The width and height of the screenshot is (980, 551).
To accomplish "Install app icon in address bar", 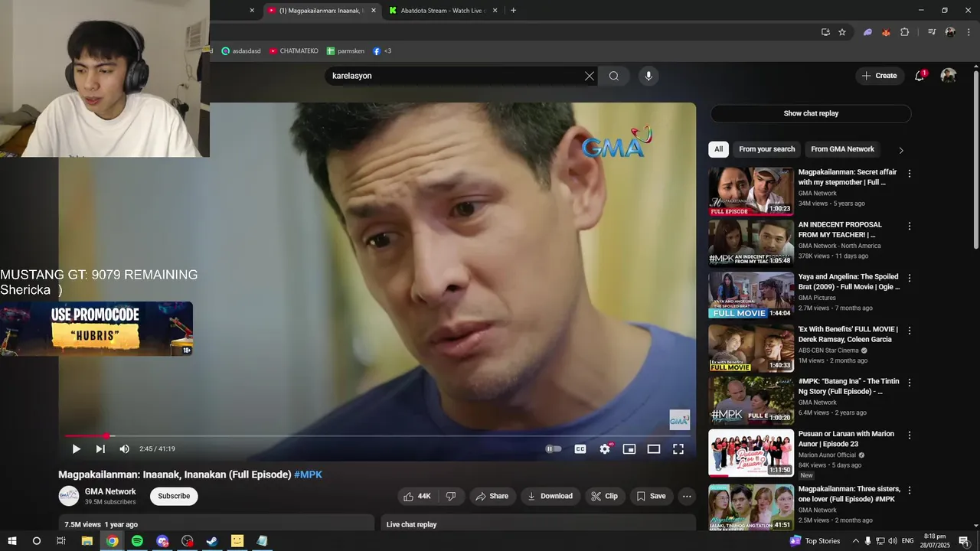I will [x=825, y=32].
